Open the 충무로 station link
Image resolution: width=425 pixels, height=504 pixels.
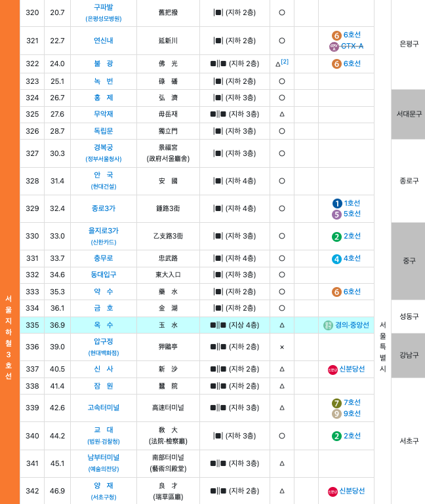[103, 258]
